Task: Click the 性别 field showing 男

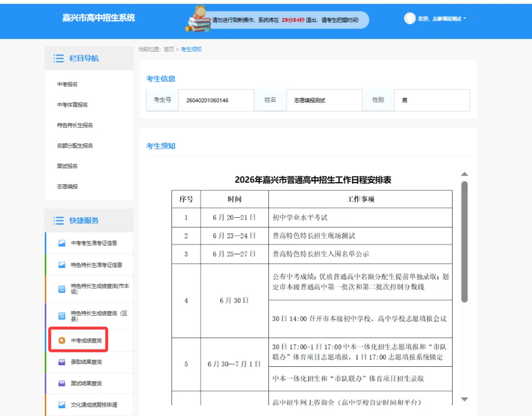Action: (x=432, y=100)
